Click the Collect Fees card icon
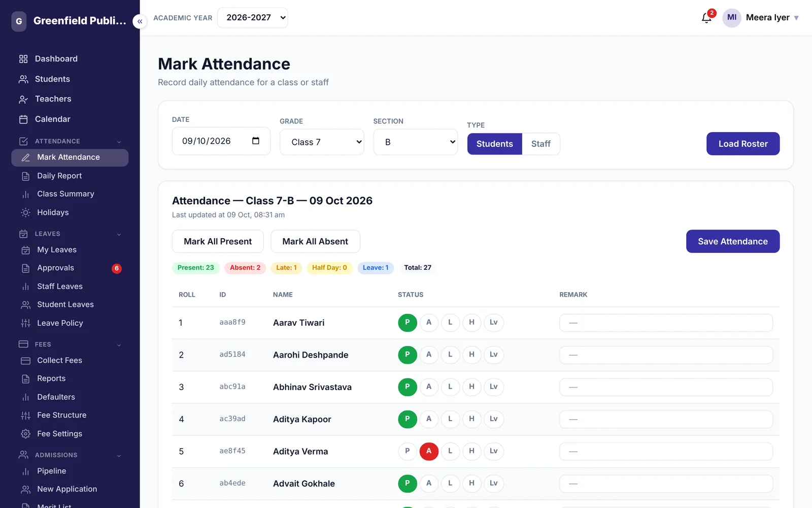The image size is (812, 508). (25, 361)
